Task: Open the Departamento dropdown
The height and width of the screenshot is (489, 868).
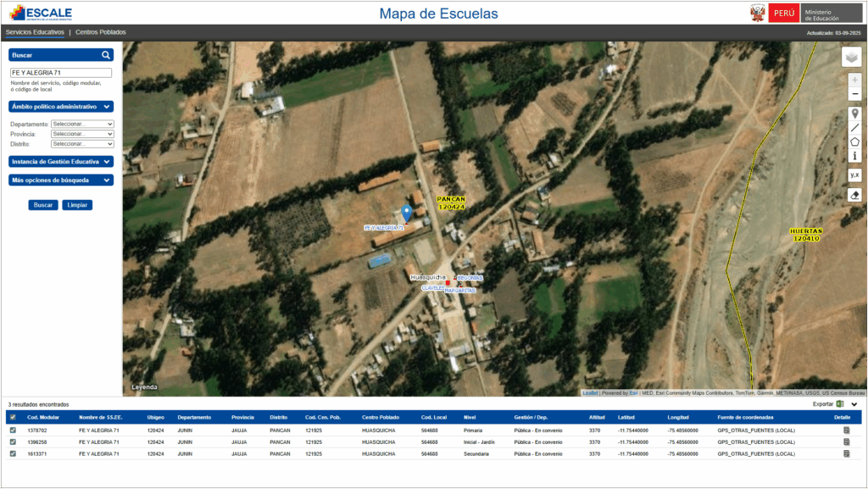Action: (82, 124)
